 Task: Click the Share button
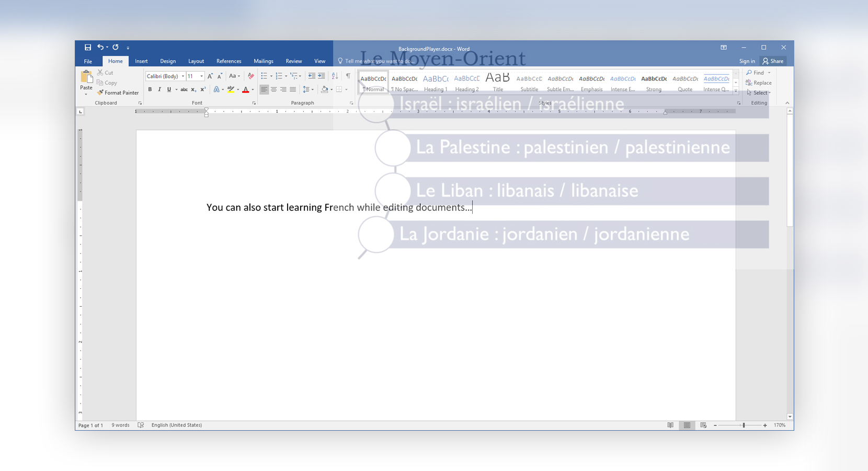[773, 61]
